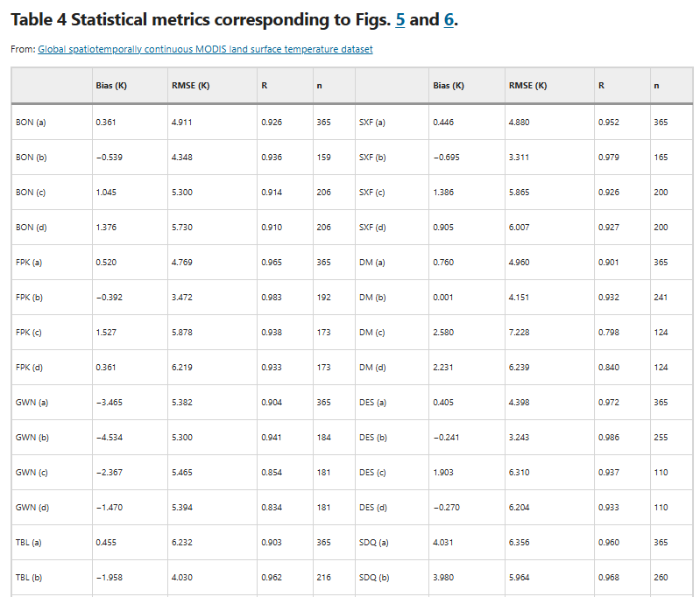Select the GWN (d) station label
The image size is (700, 597).
(x=31, y=508)
